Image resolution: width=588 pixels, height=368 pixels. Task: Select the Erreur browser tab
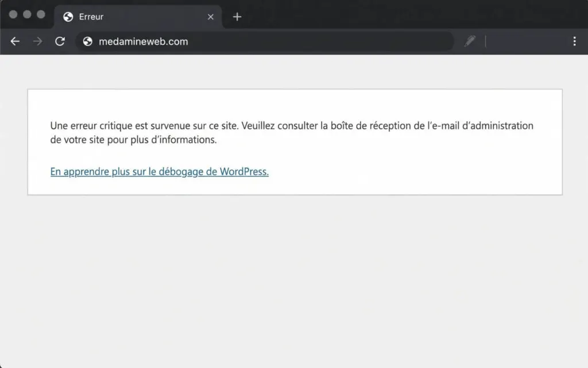138,17
